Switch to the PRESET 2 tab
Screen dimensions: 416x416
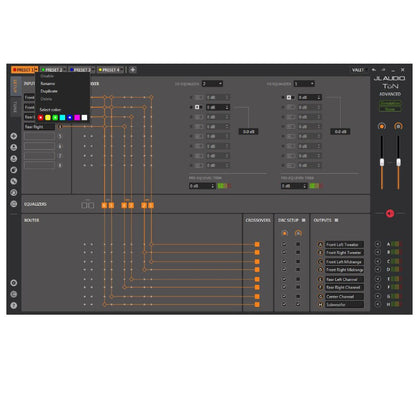[x=54, y=70]
